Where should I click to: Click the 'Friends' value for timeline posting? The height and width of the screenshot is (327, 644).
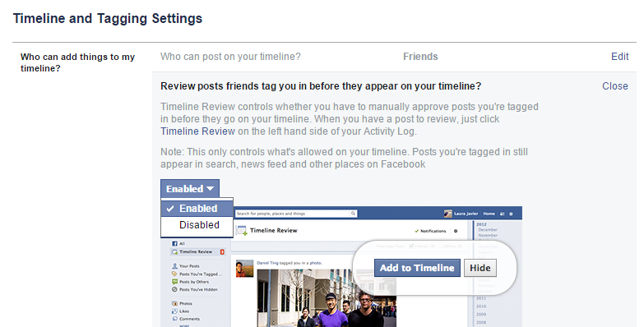point(420,57)
